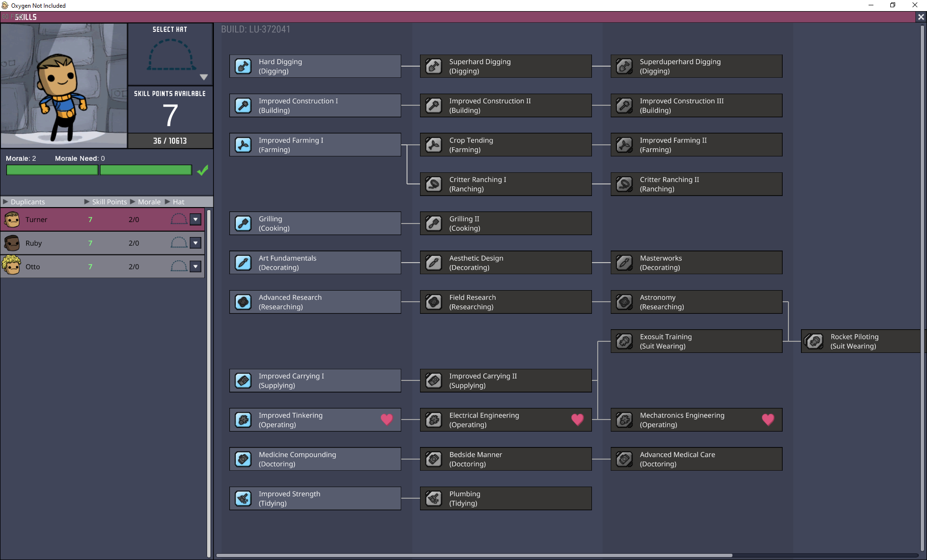
Task: Click the Superhard Digging skill icon
Action: 434,66
